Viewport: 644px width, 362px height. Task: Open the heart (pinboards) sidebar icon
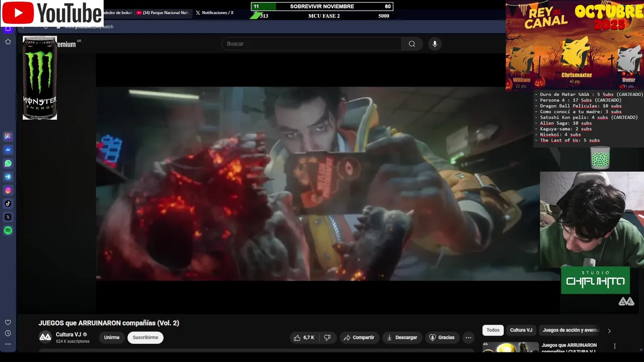(x=8, y=322)
